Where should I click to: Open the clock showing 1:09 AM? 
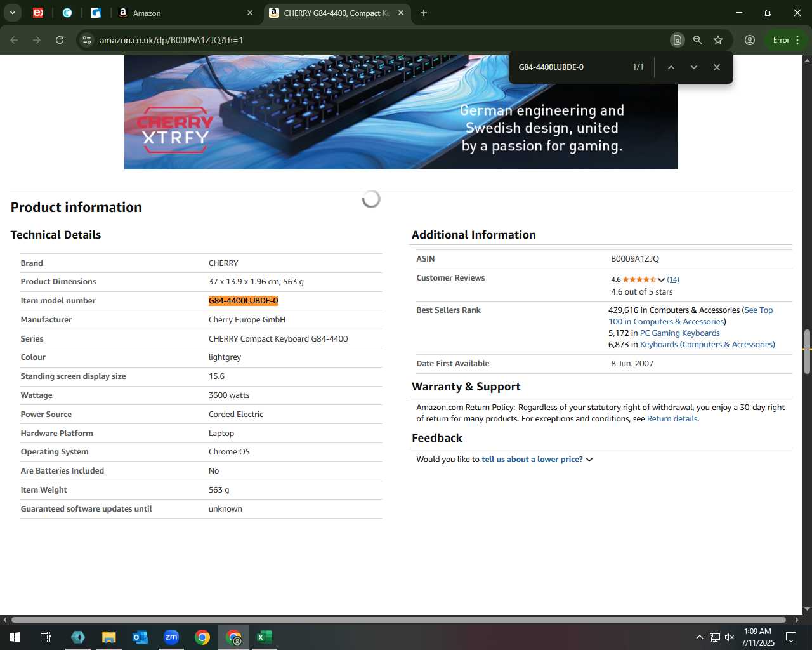tap(758, 637)
